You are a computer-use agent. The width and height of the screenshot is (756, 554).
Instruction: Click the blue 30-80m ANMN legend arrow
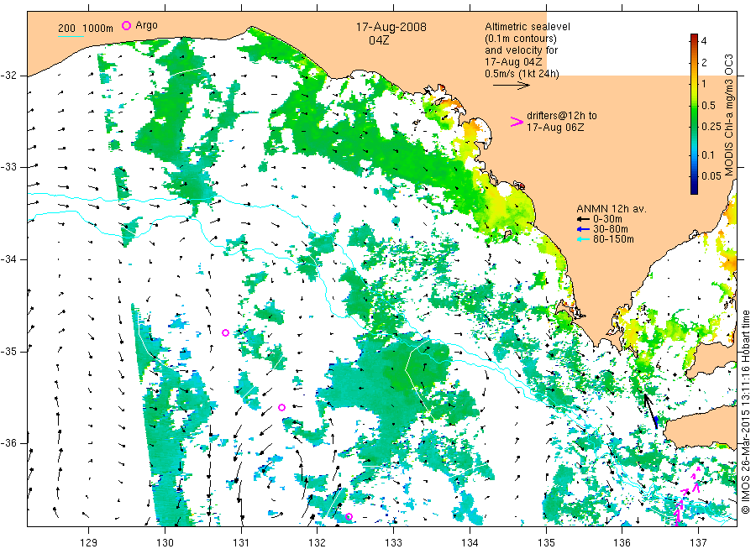(584, 229)
